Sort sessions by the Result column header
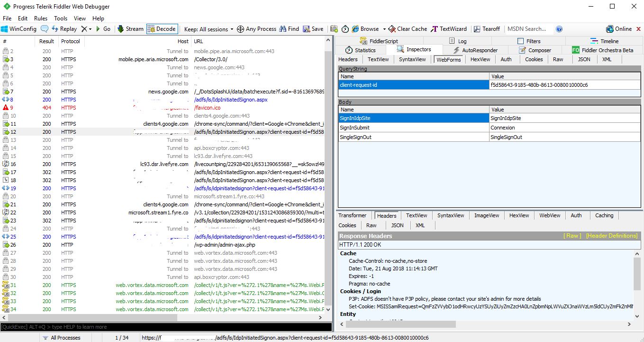The width and height of the screenshot is (644, 342). pos(46,41)
